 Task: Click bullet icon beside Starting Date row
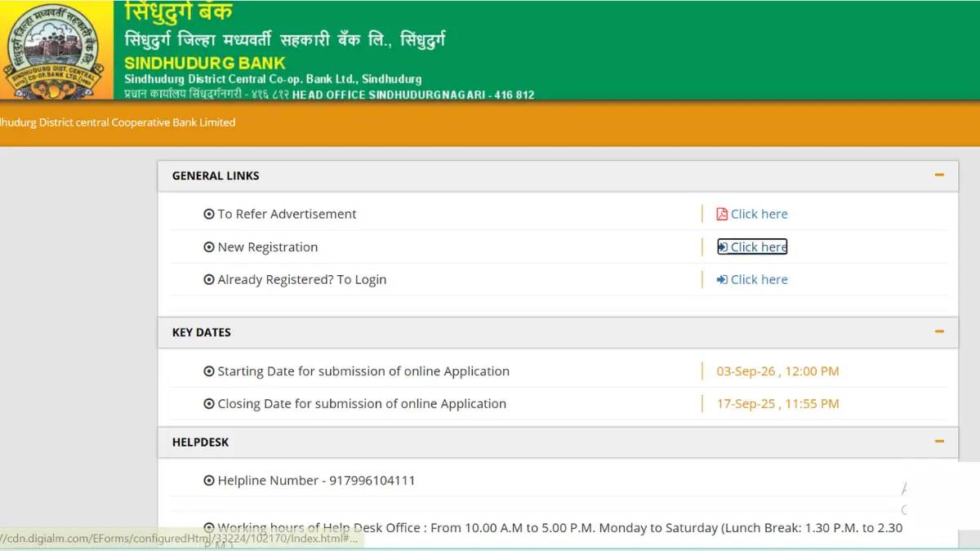click(x=209, y=371)
